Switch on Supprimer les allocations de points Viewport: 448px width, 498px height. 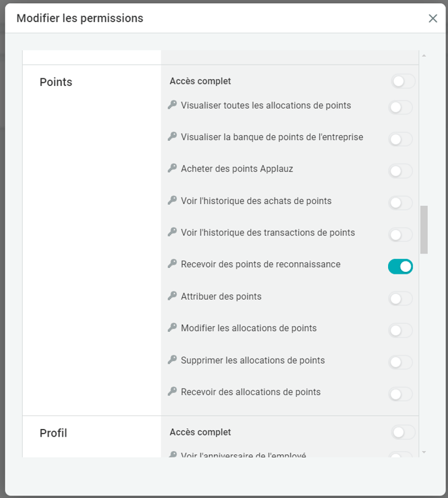tap(400, 362)
